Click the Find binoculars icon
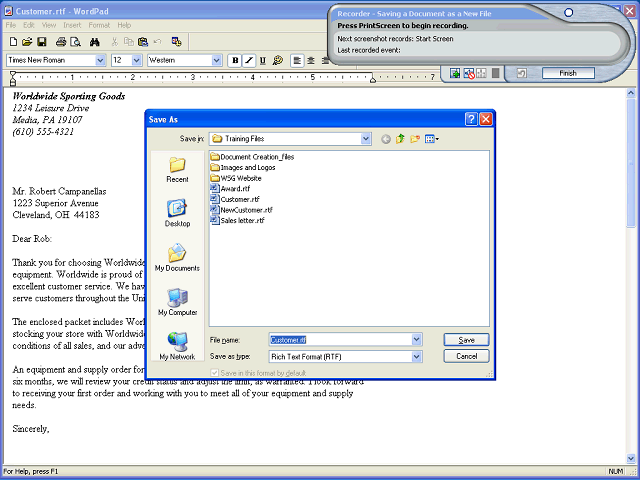This screenshot has width=640, height=480. [x=95, y=42]
